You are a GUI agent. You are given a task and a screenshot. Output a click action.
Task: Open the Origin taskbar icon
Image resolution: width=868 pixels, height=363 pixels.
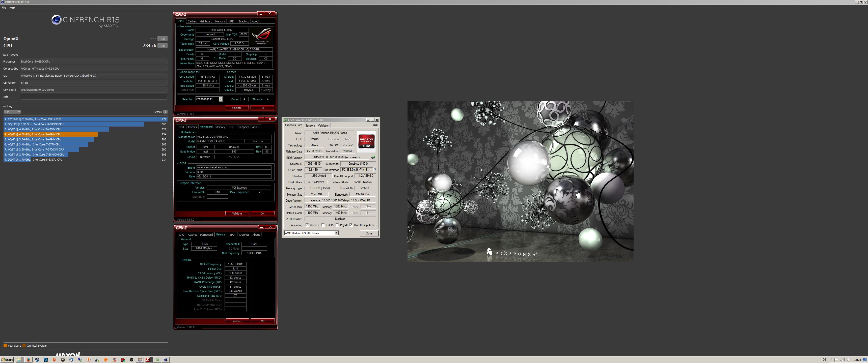54,360
